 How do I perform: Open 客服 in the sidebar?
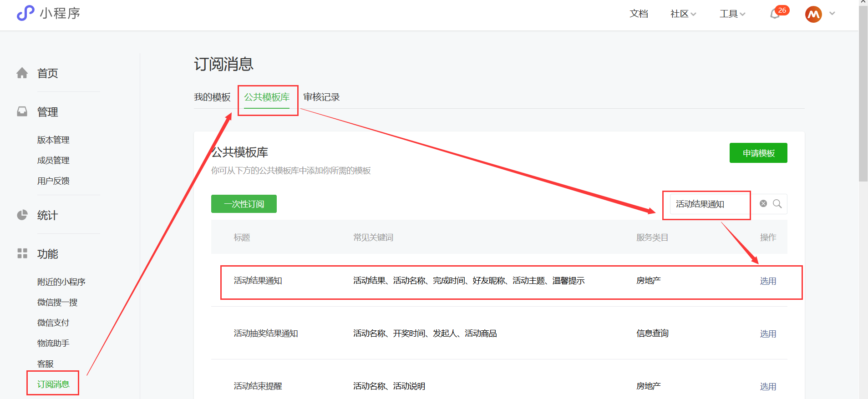point(46,364)
